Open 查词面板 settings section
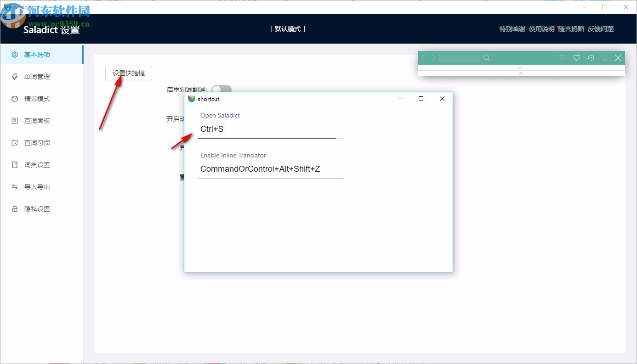 point(41,121)
